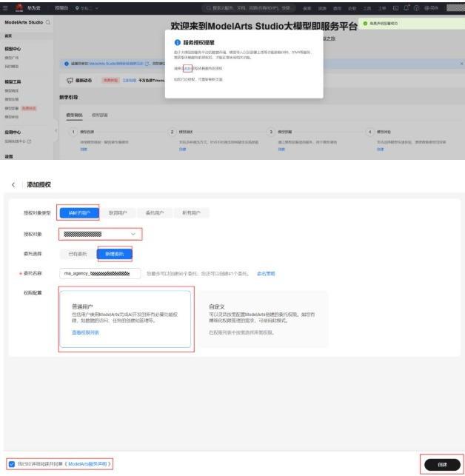
Task: Choose the 新增委托 option
Action: tap(115, 254)
